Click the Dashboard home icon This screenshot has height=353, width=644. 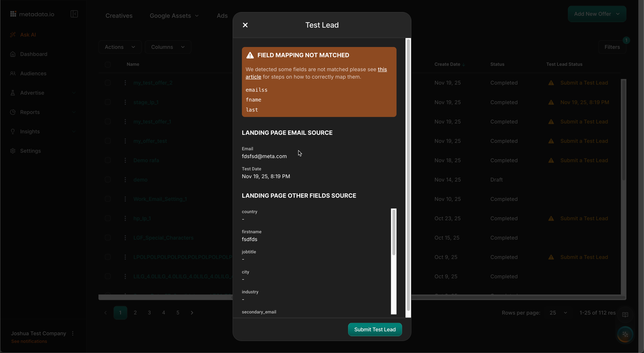[13, 54]
